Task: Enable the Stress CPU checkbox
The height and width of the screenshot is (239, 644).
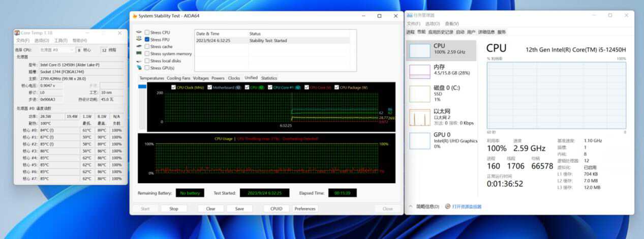Action: [x=147, y=32]
